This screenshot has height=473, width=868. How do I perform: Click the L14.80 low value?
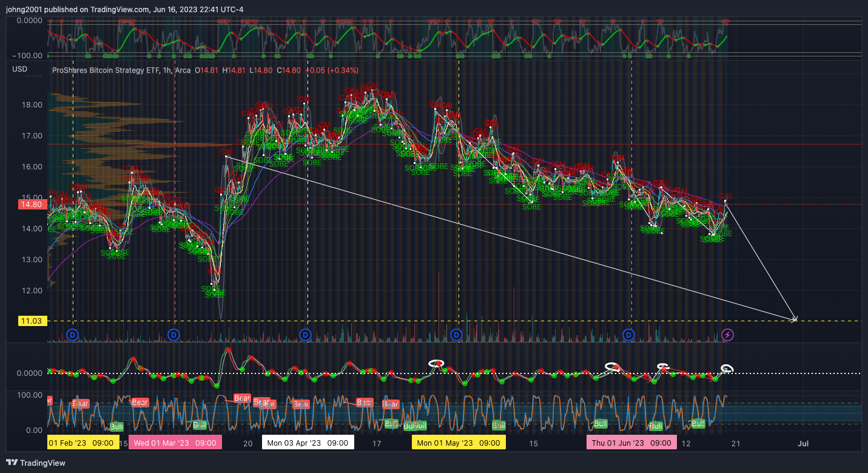pos(261,70)
